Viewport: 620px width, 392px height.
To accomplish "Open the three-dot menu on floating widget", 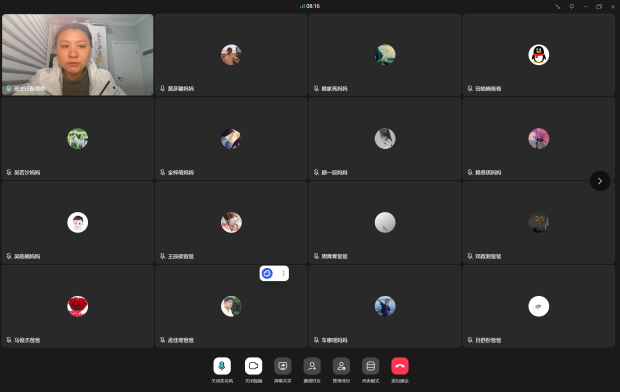I will point(284,273).
